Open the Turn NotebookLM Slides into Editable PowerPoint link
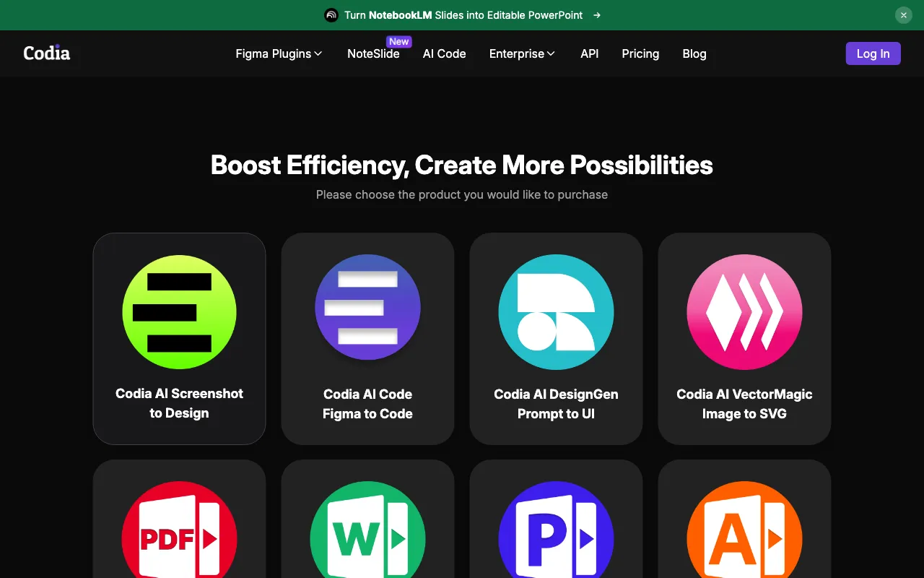Image resolution: width=924 pixels, height=578 pixels. pos(463,15)
